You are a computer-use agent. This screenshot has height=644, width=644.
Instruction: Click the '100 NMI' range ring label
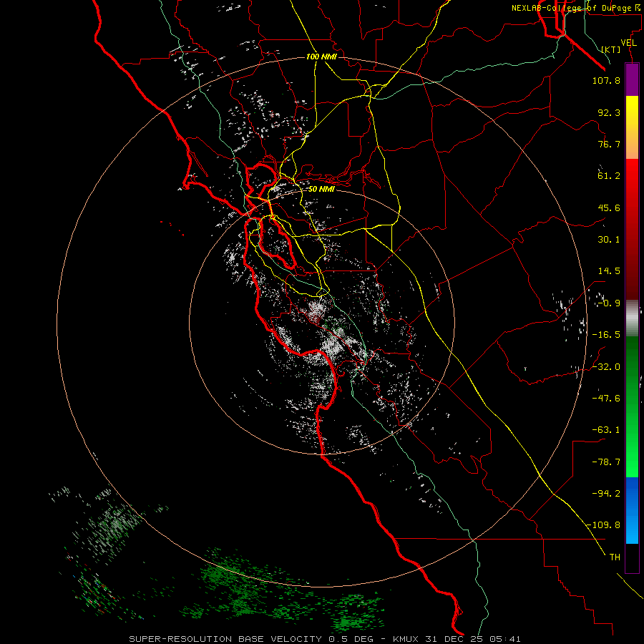[321, 57]
